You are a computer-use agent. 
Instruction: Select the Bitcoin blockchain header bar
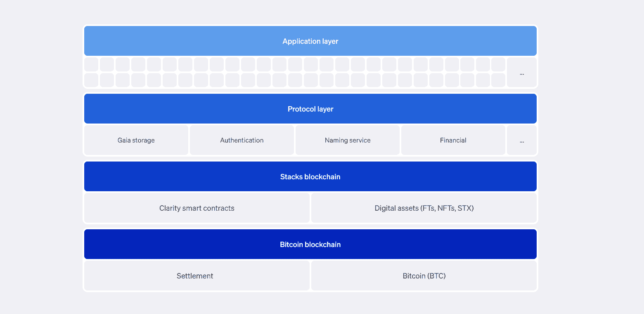[310, 244]
